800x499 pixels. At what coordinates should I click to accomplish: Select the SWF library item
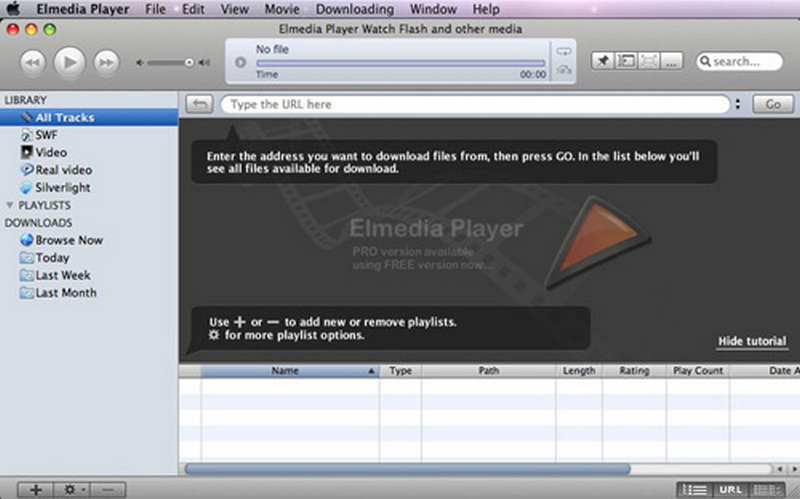[x=46, y=135]
